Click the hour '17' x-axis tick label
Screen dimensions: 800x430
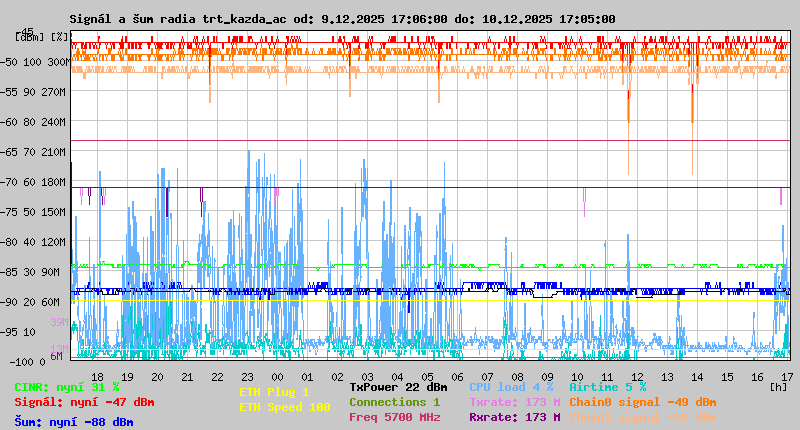click(787, 377)
